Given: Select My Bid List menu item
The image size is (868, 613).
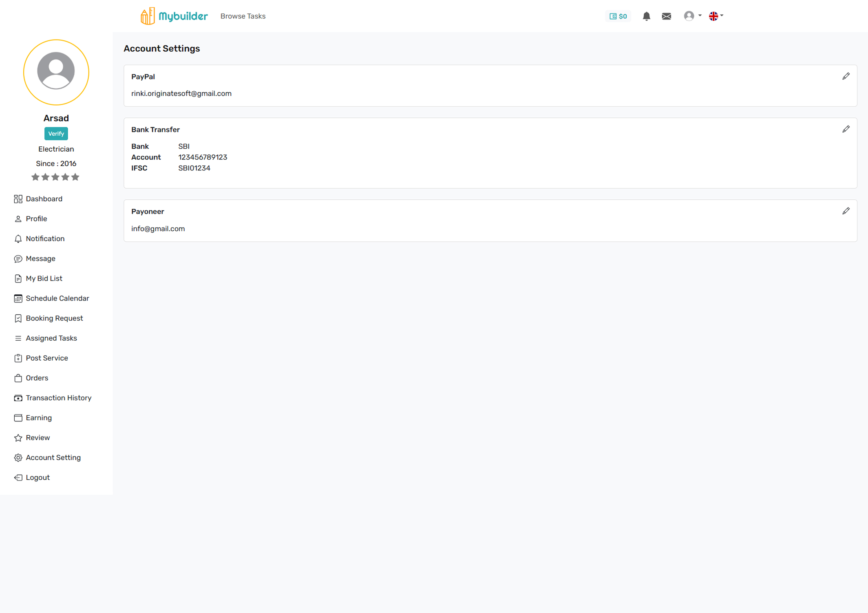Looking at the screenshot, I should coord(44,278).
